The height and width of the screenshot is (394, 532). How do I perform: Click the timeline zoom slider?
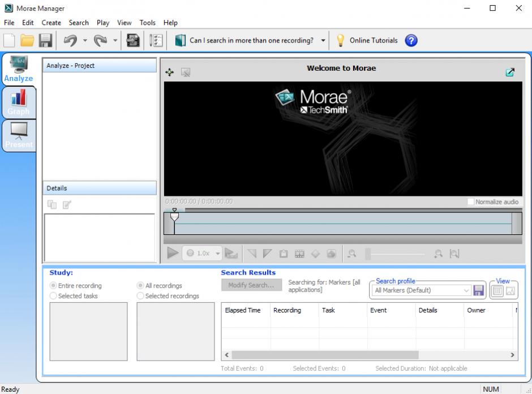(396, 254)
